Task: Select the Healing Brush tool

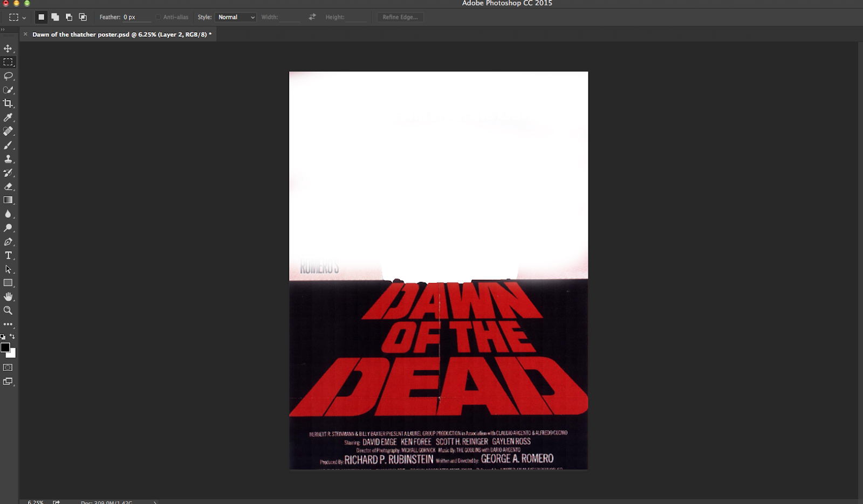Action: [8, 131]
